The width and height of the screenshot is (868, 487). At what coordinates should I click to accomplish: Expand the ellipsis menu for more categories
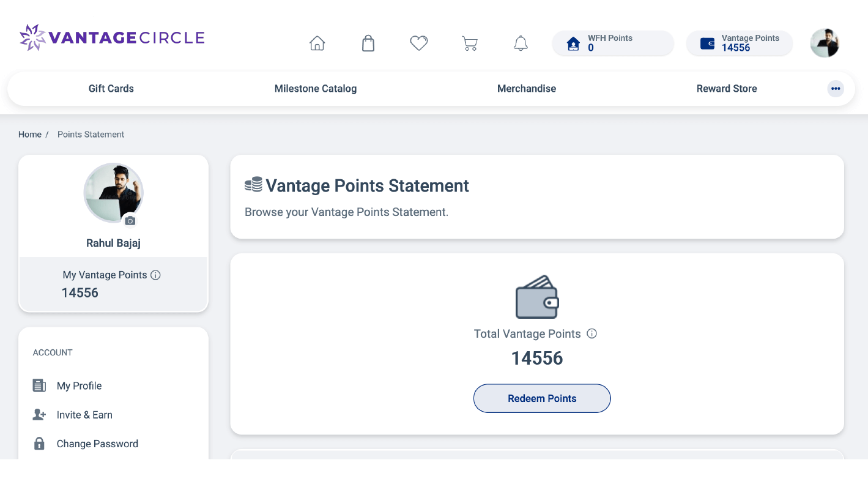pos(836,89)
